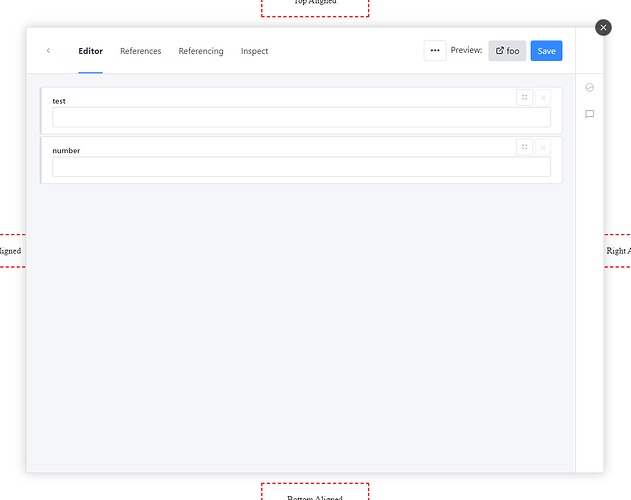Viewport: 631px width, 500px height.
Task: Open the foo preview link
Action: coord(507,51)
